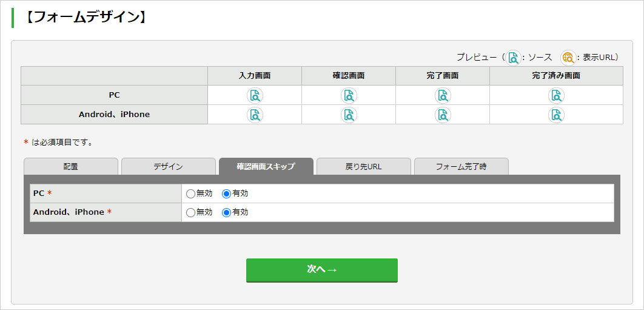Preview Android、iPhone 完了済み画面 source icon
The image size is (644, 310).
[x=556, y=115]
